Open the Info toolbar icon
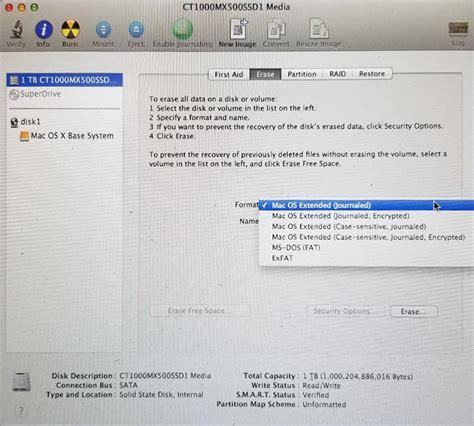This screenshot has width=474, height=426. click(44, 29)
